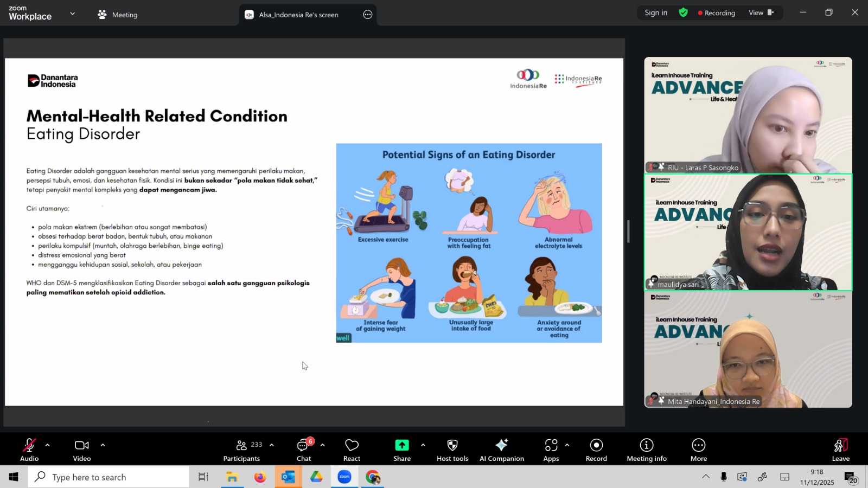Click the Windows taskbar search box
Viewport: 868px width, 488px height.
pyautogui.click(x=108, y=477)
